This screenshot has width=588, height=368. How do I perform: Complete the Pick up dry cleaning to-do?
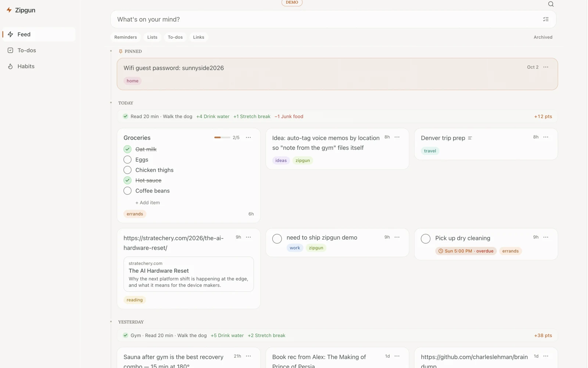pos(426,238)
